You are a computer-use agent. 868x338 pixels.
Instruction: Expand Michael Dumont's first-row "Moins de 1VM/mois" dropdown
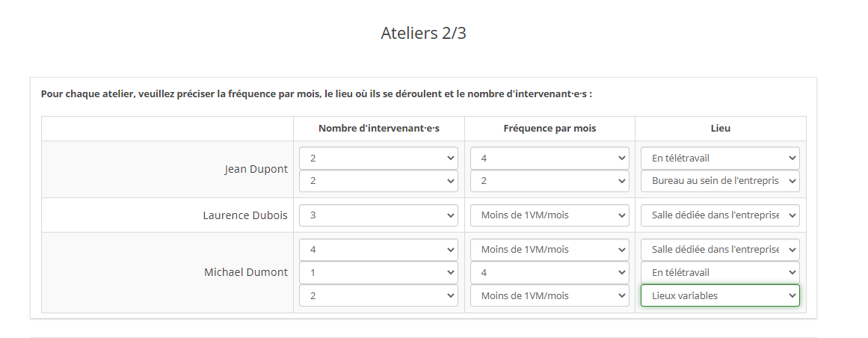tap(550, 250)
